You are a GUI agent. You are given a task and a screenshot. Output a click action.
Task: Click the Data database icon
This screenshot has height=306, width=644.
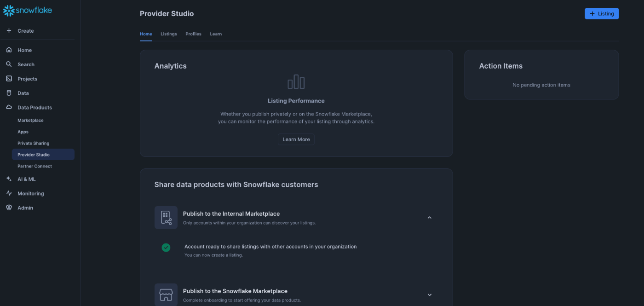(9, 93)
